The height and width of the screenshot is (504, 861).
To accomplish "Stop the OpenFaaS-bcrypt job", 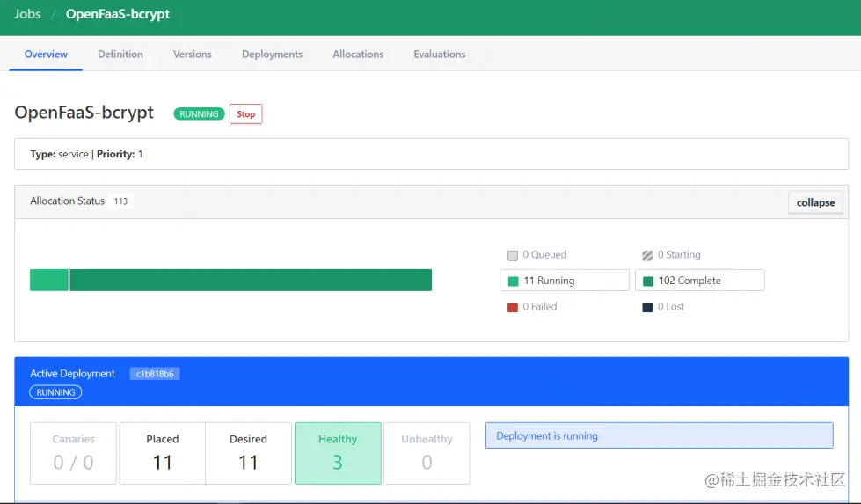I will click(x=245, y=113).
